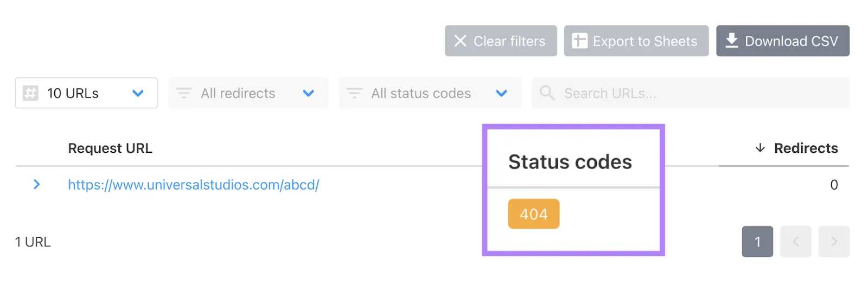Click the Redirects sort arrow icon

(x=760, y=148)
